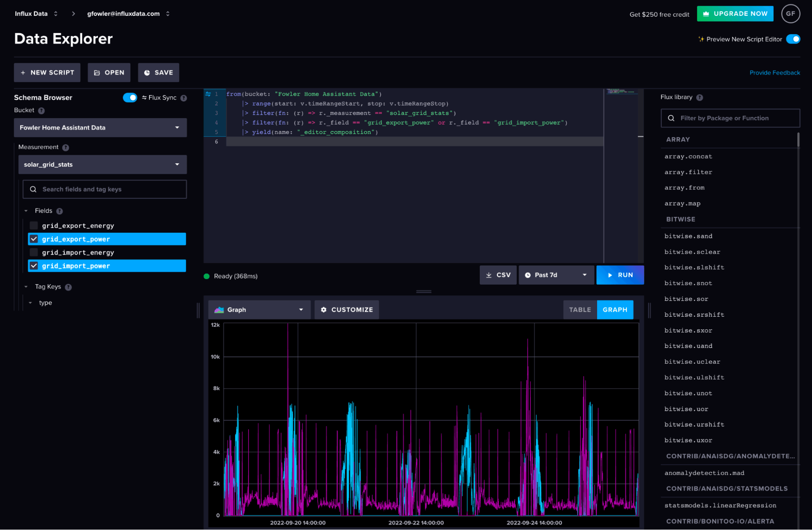This screenshot has height=530, width=812.
Task: Open the Fowler Home Assistant Data bucket dropdown
Action: coord(100,128)
